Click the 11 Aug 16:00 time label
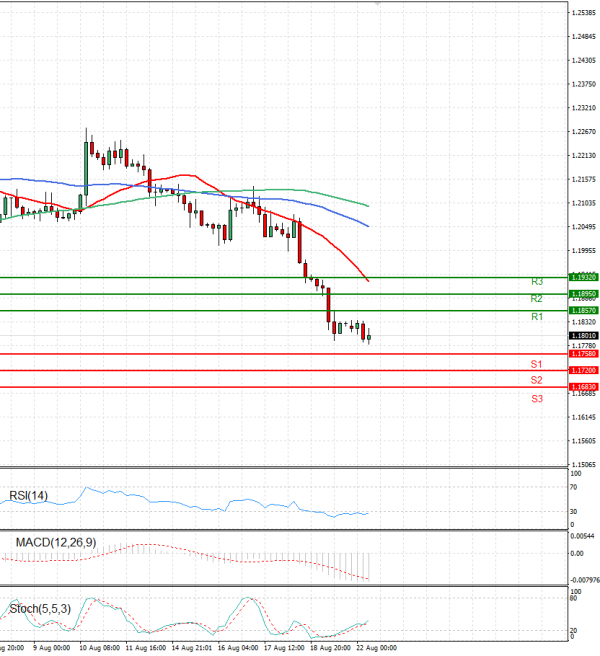This screenshot has height=656, width=600. tap(146, 648)
